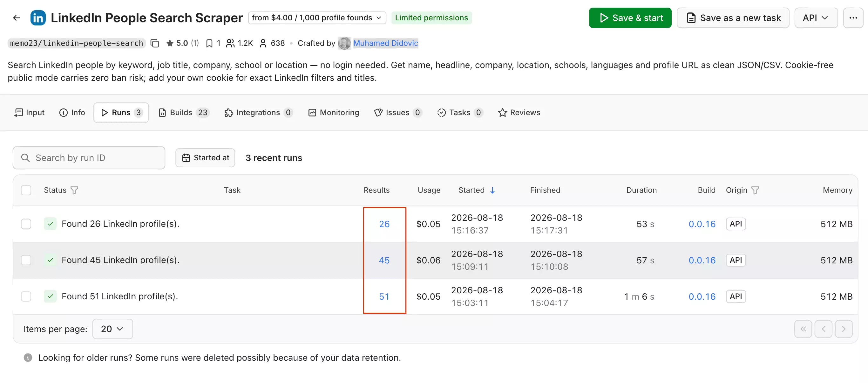
Task: Open Muhamed Didovic's profile link
Action: point(385,43)
